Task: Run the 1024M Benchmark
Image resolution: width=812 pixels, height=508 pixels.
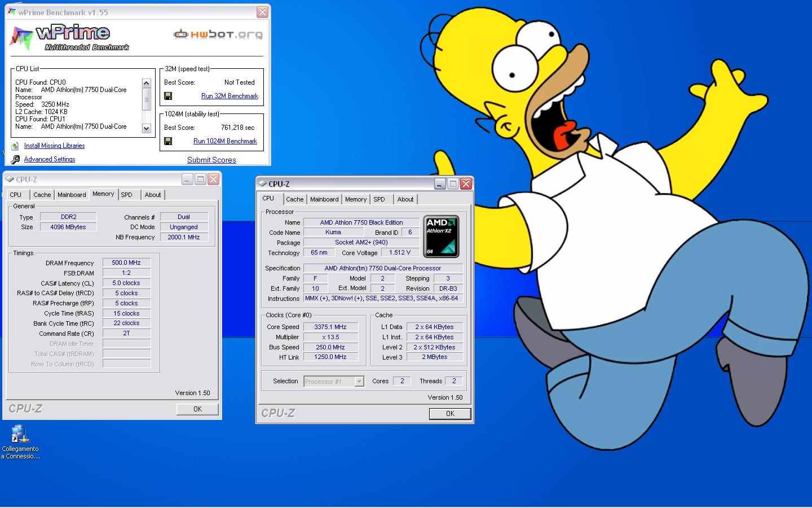Action: click(225, 141)
